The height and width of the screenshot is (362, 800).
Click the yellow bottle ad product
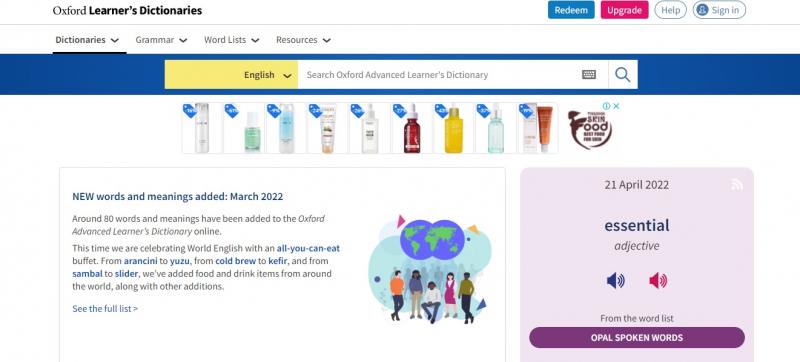click(454, 128)
